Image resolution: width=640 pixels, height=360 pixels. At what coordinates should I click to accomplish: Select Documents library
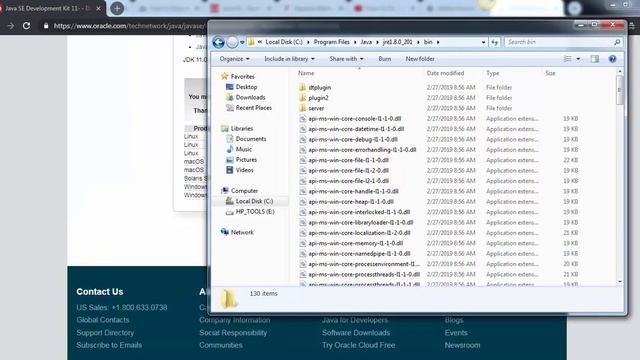pos(251,139)
